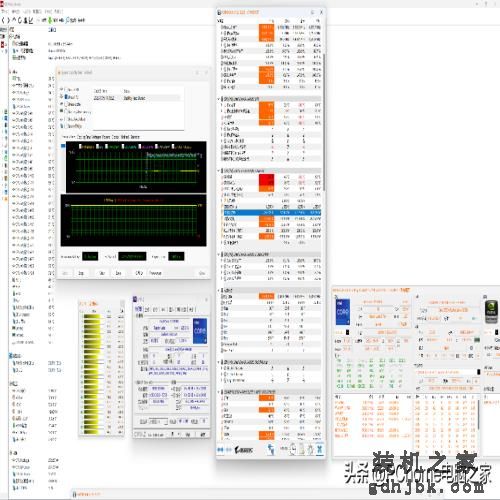
Task: Click stability log Date & Time header
Action: (101, 91)
